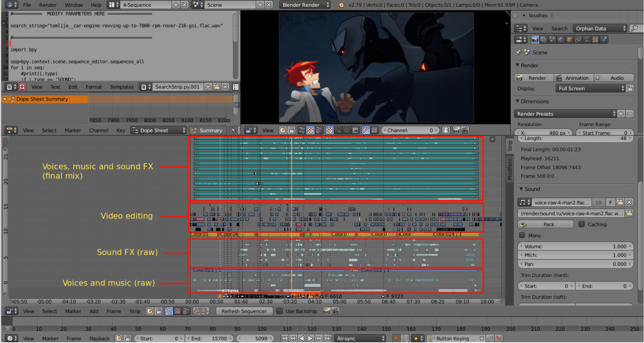Click the Refresh Sequencer button

click(x=244, y=311)
